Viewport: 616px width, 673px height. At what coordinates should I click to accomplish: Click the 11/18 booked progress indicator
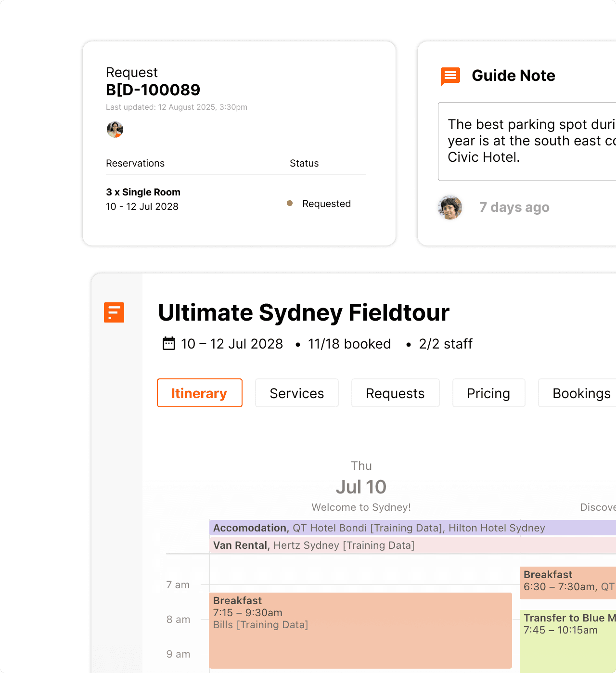point(349,343)
